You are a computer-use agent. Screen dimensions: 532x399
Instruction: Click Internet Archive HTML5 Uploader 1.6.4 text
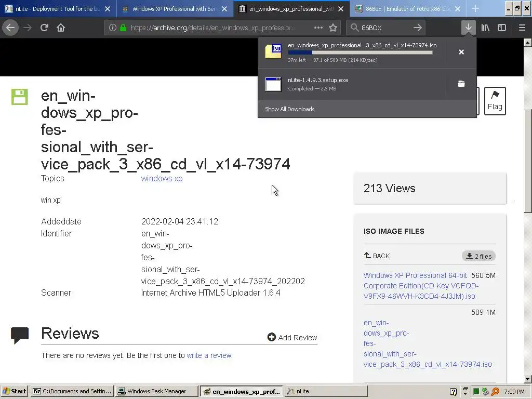pos(211,293)
